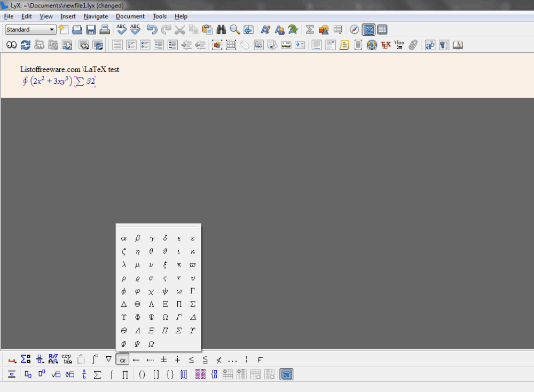Redo using the redo arrow icon
The height and width of the screenshot is (392, 534).
point(166,30)
